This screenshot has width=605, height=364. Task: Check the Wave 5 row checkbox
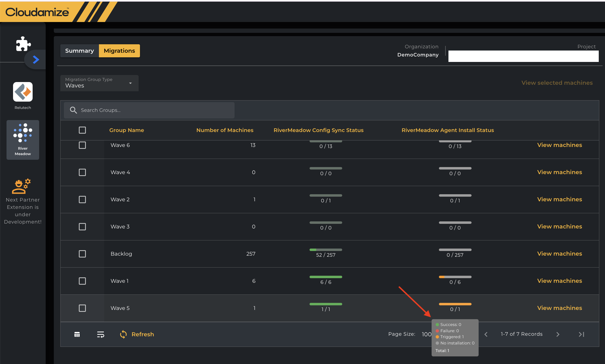82,308
